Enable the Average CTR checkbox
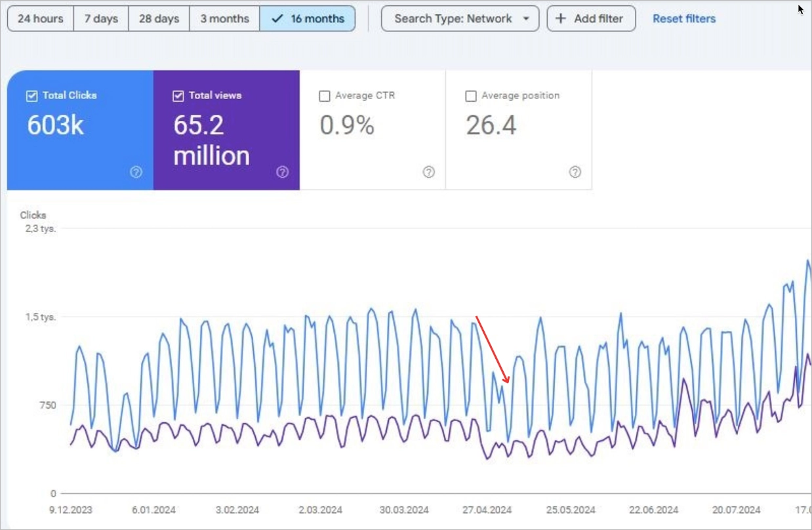 point(324,96)
